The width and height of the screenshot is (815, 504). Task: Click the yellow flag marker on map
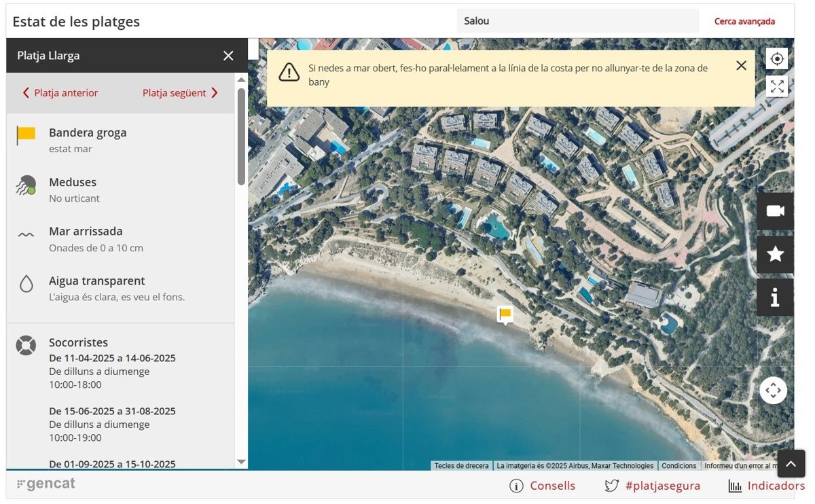[505, 314]
